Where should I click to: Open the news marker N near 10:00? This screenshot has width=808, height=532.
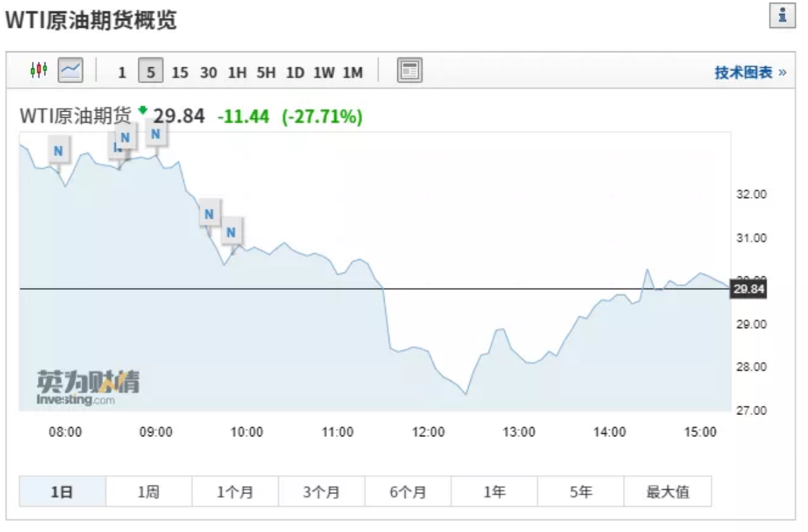(x=231, y=232)
